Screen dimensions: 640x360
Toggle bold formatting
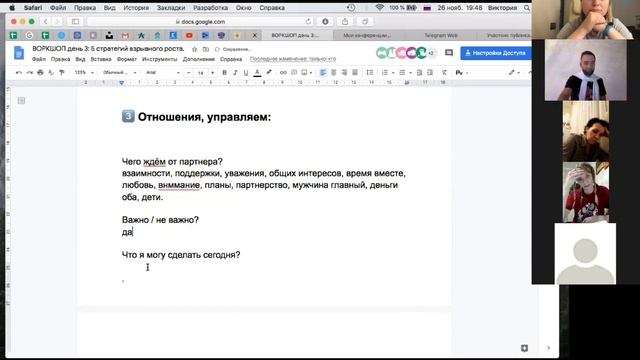(224, 73)
